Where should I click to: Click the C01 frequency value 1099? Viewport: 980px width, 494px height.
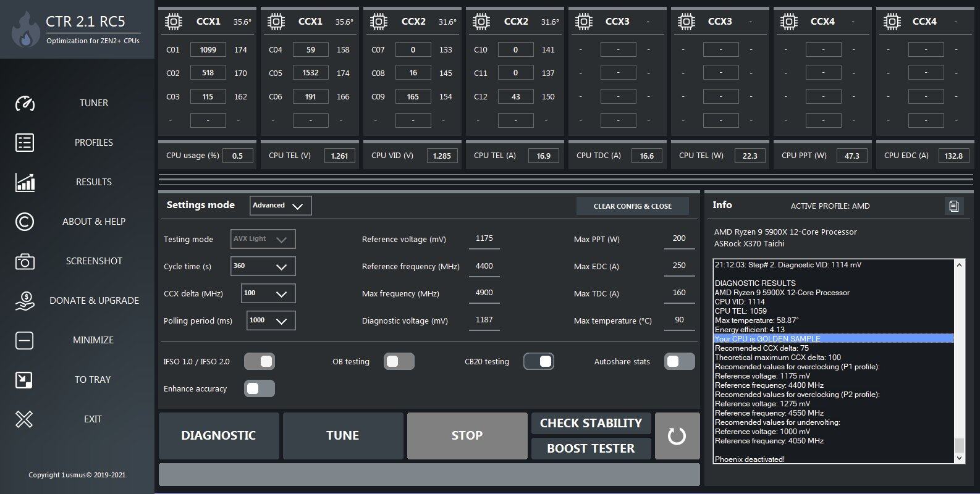click(x=208, y=49)
